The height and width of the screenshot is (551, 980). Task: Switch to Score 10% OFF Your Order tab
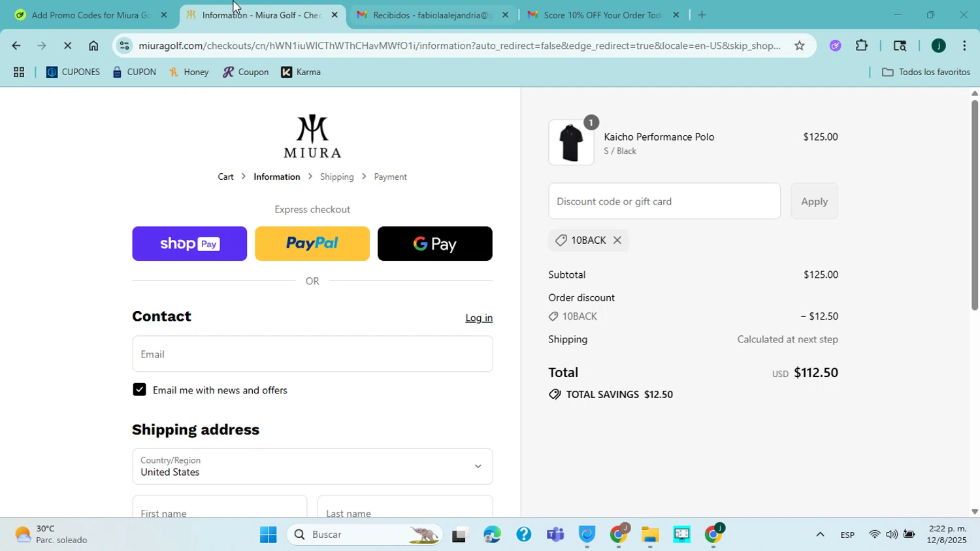tap(602, 14)
